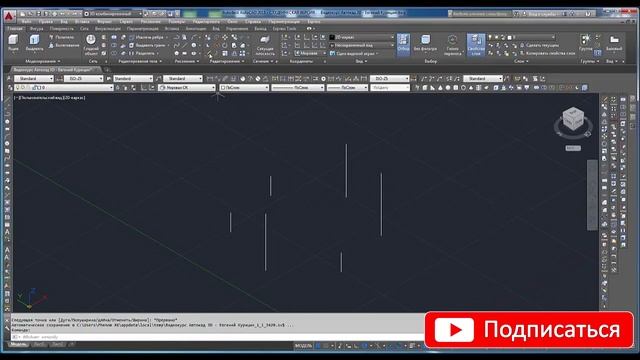640x360 pixels.
Task: Switch to the Управление ribbon tab
Action: pyautogui.click(x=236, y=29)
